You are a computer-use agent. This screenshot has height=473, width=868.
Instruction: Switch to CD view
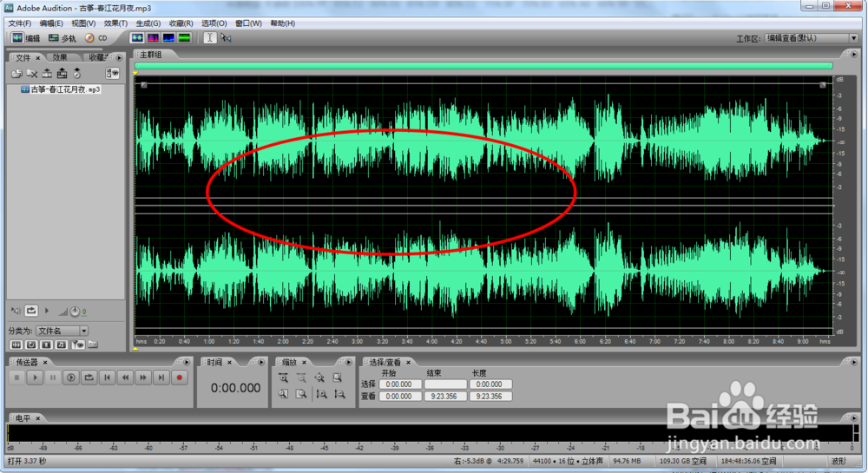pos(96,38)
